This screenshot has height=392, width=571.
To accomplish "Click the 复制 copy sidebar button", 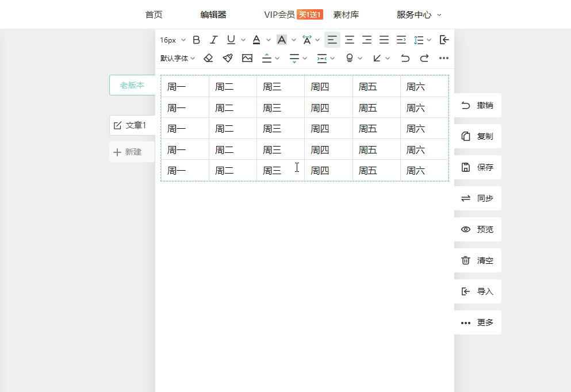I will [477, 136].
